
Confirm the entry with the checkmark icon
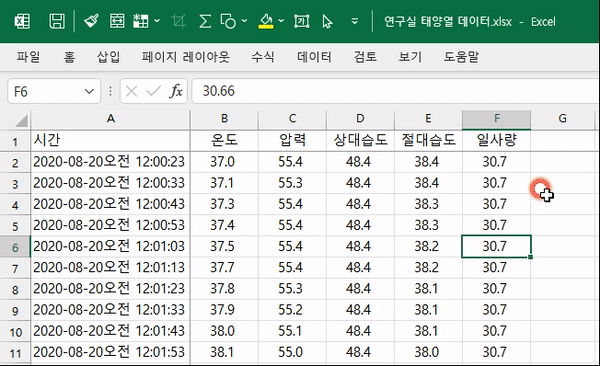coord(153,91)
